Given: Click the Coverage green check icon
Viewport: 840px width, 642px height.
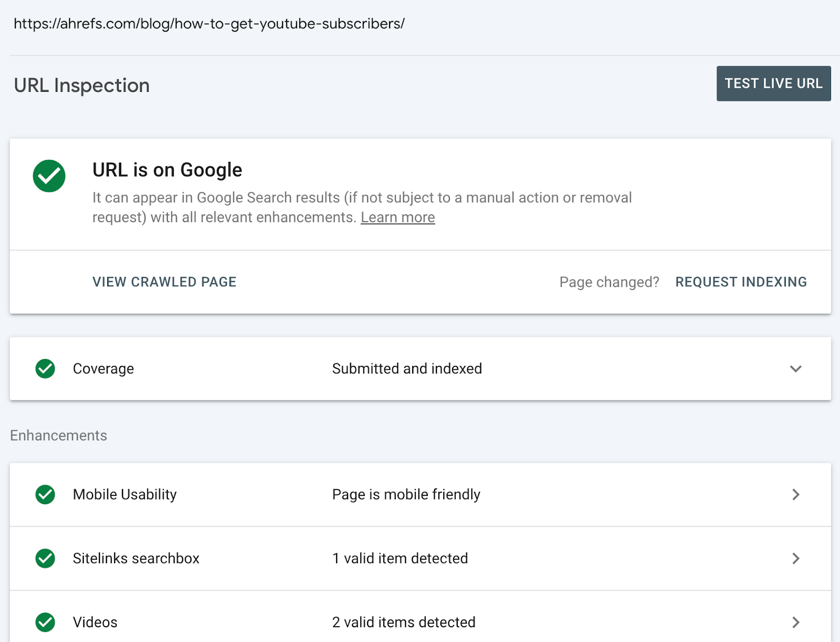Looking at the screenshot, I should pos(45,369).
